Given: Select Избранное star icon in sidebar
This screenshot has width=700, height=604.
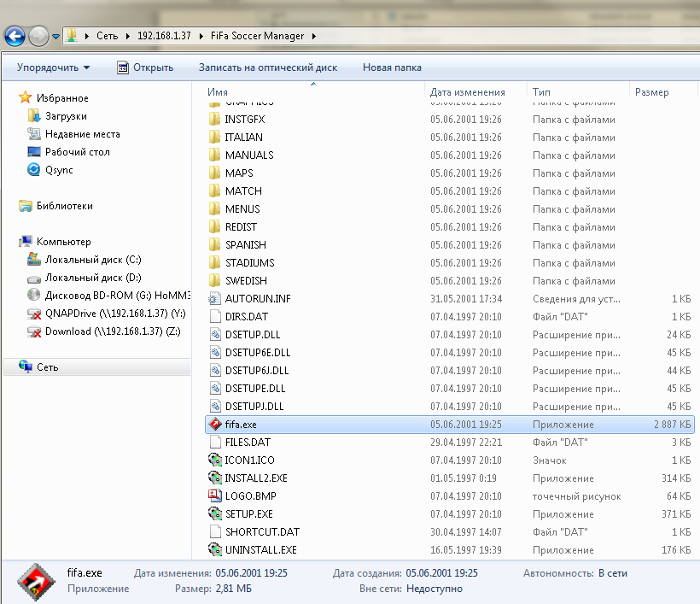Looking at the screenshot, I should (x=25, y=97).
